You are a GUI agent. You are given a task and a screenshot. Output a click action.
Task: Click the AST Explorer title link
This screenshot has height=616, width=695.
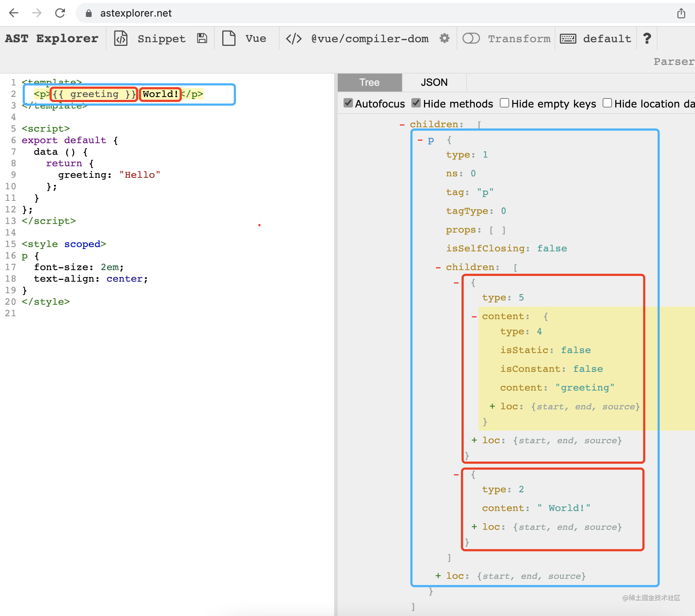point(52,39)
